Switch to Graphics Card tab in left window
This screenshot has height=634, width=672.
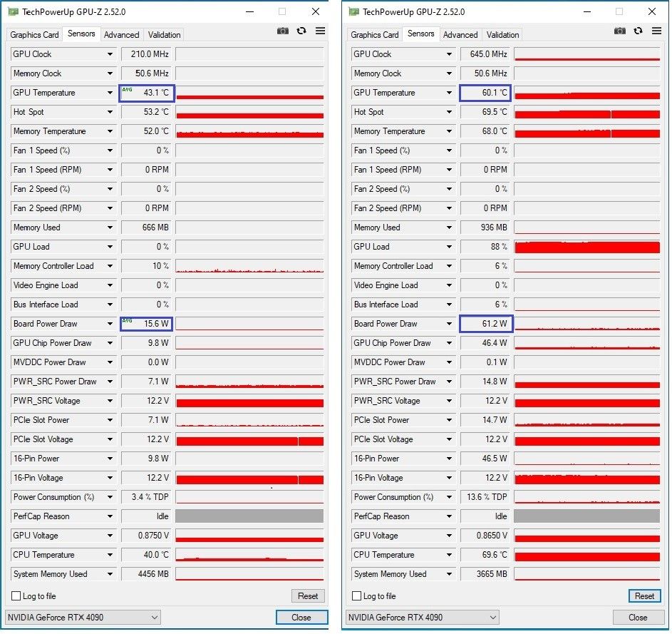tap(34, 35)
